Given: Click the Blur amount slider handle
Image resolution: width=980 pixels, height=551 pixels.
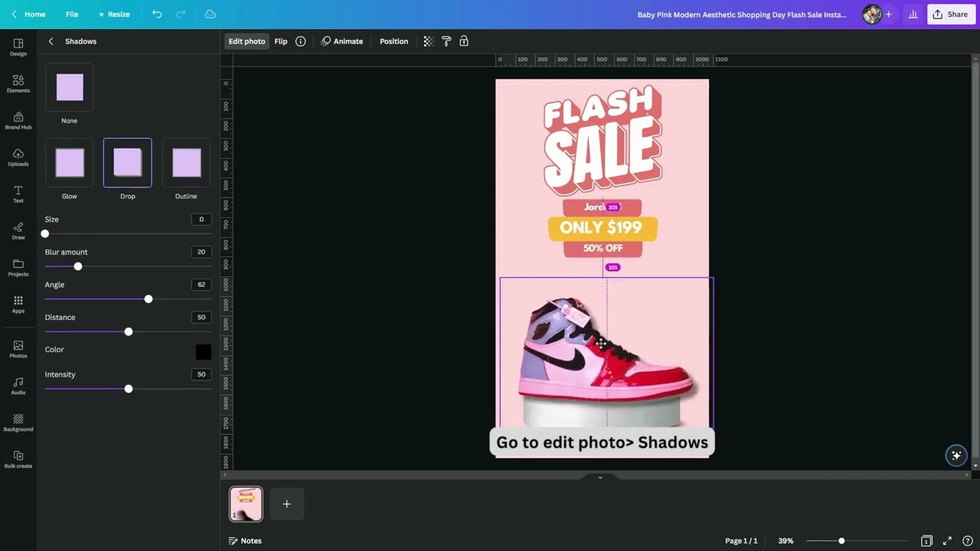Looking at the screenshot, I should pos(78,266).
